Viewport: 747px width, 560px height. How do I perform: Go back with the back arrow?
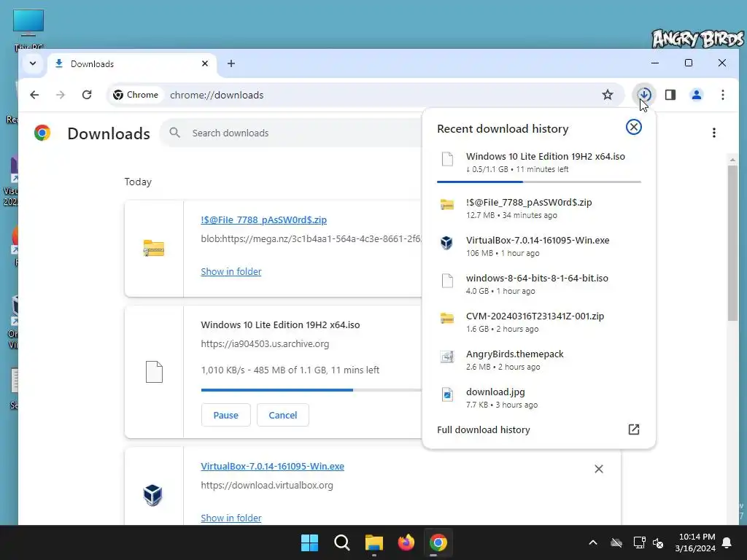pyautogui.click(x=34, y=95)
